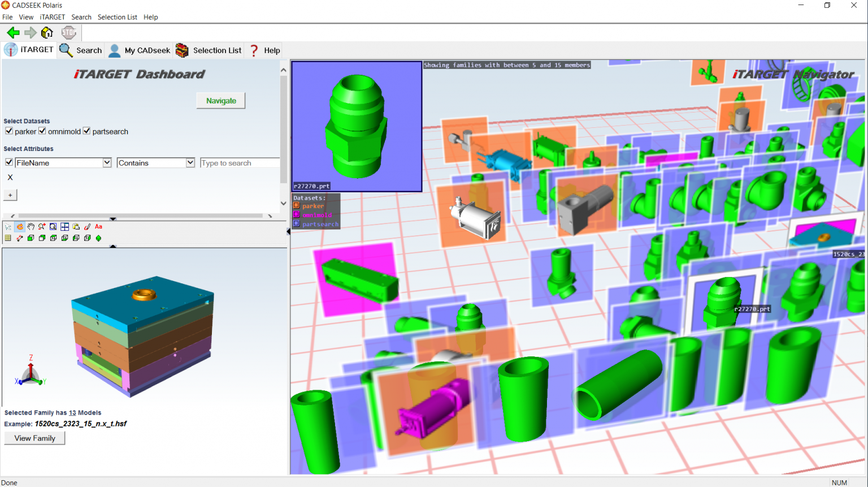Open the FileName attribute dropdown
The width and height of the screenshot is (868, 487).
point(107,163)
